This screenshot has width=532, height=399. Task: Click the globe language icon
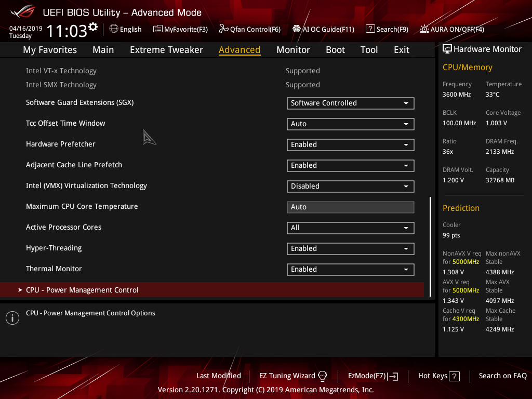(114, 29)
